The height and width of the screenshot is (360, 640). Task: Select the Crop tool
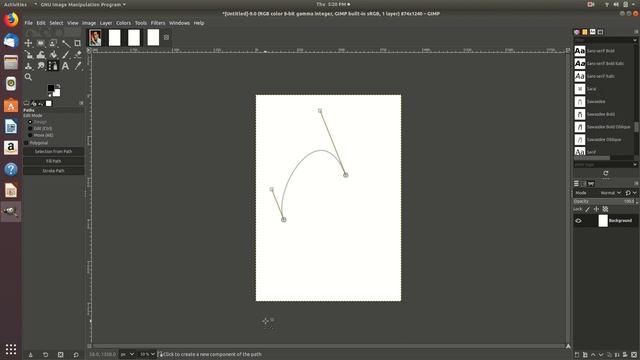coord(78,43)
